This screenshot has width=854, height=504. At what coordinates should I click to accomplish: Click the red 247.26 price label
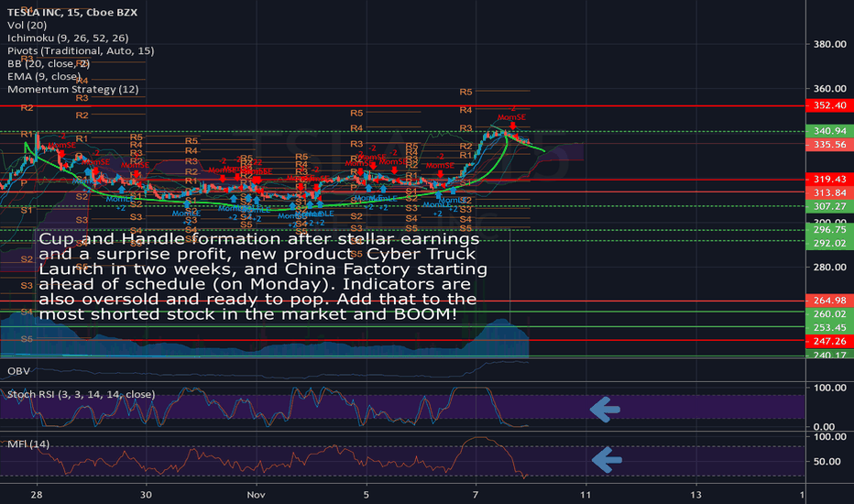pos(829,341)
